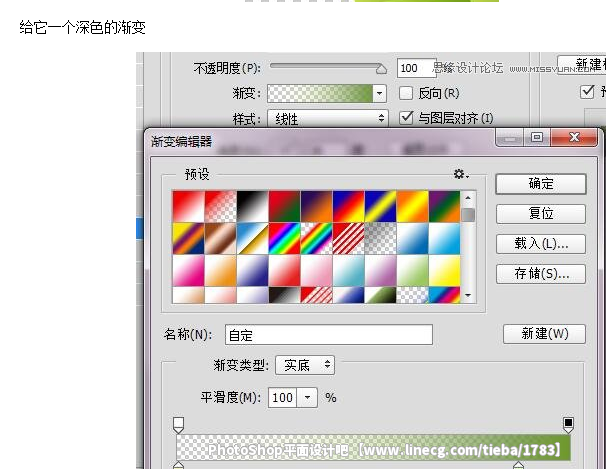The image size is (616, 469).
Task: Choose the full-spectrum rainbow gradient preset
Action: coord(285,239)
